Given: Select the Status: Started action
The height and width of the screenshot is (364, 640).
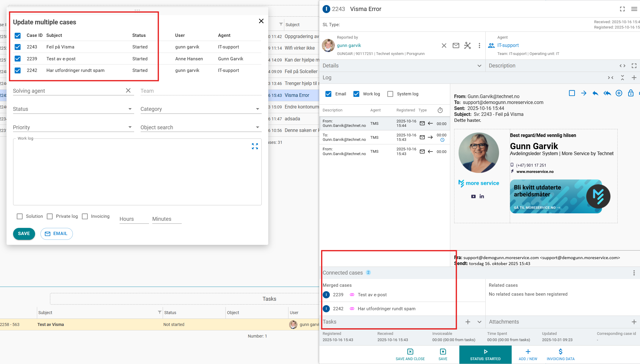Looking at the screenshot, I should [x=485, y=354].
